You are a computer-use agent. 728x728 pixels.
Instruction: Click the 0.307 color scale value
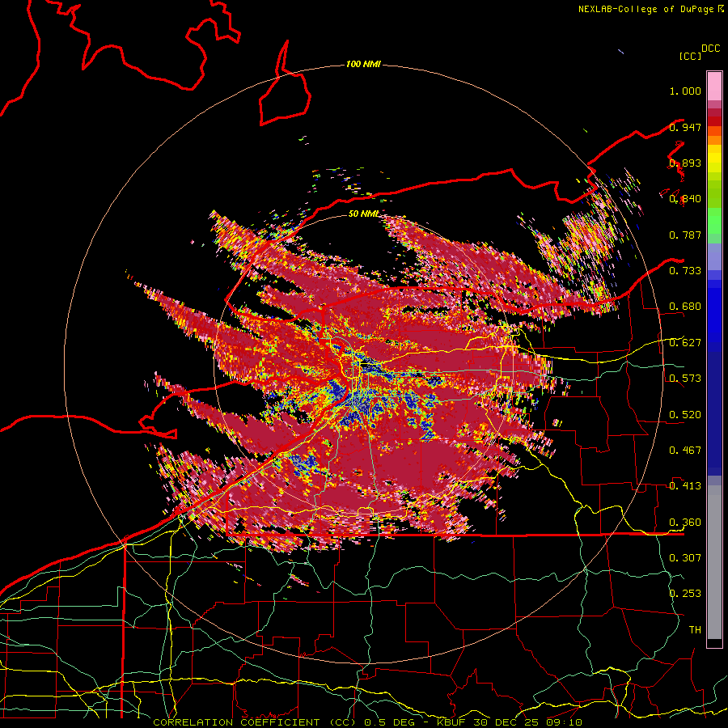pyautogui.click(x=685, y=558)
